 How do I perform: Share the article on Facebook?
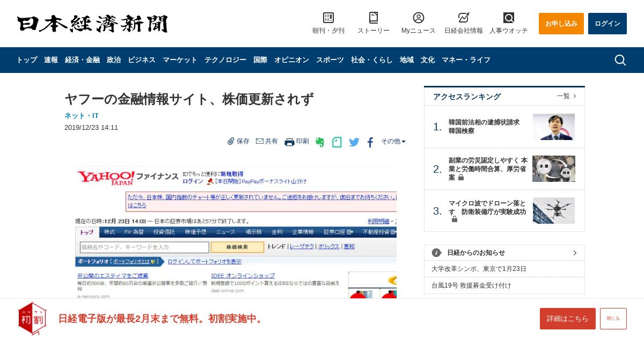(x=370, y=142)
